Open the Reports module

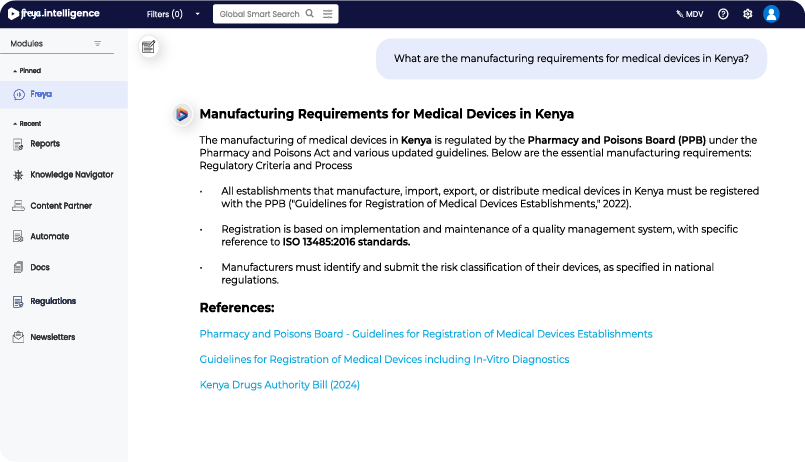click(44, 144)
